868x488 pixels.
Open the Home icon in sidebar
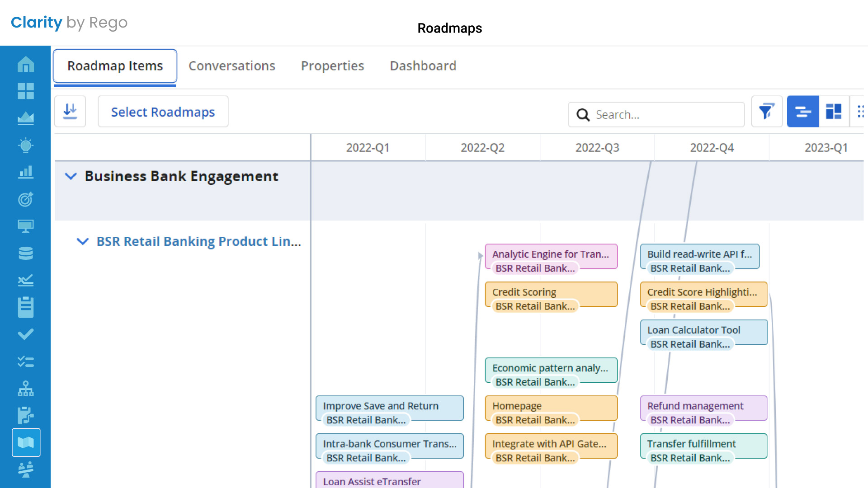click(25, 64)
